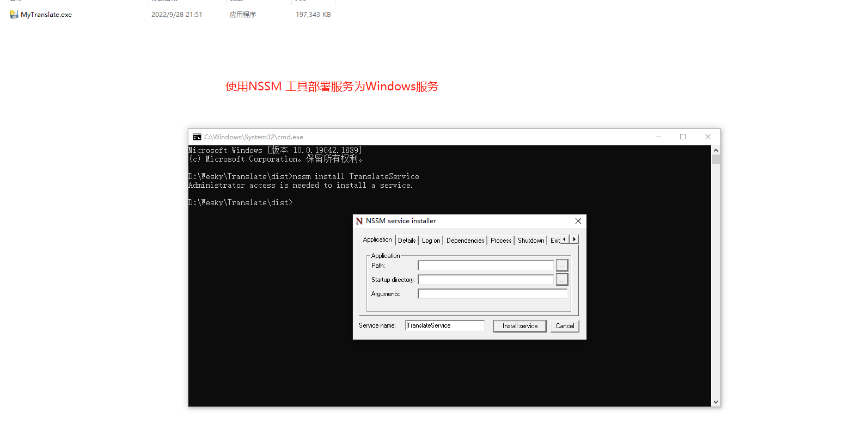Screen dimensions: 868x443
Task: Click the cmd scrollbar thumb
Action: click(x=716, y=159)
